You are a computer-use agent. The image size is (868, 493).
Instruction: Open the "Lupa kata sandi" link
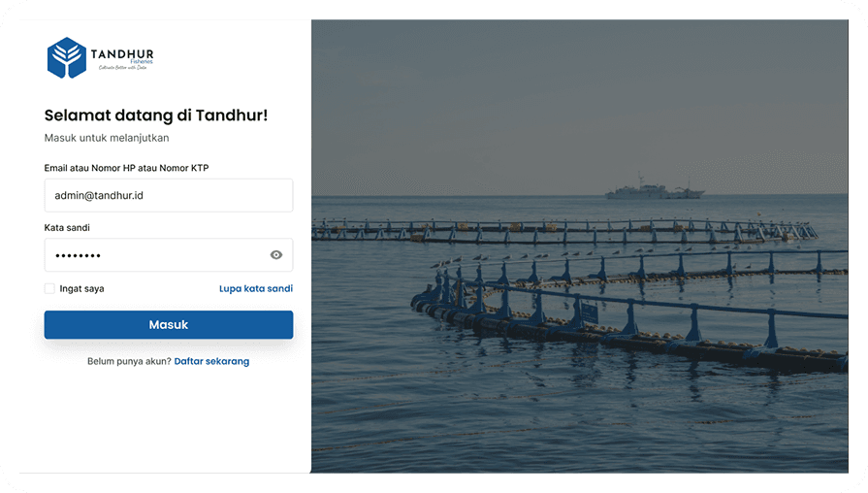[255, 288]
